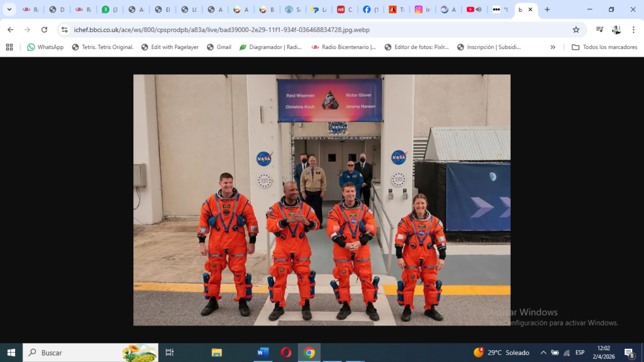This screenshot has height=362, width=644.
Task: Expand hidden system tray icons
Action: (543, 353)
